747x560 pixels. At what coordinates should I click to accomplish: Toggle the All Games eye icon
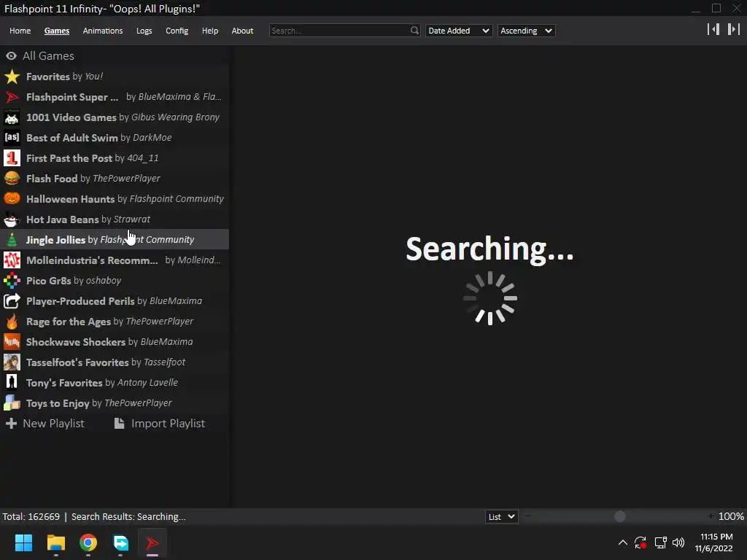pyautogui.click(x=12, y=56)
